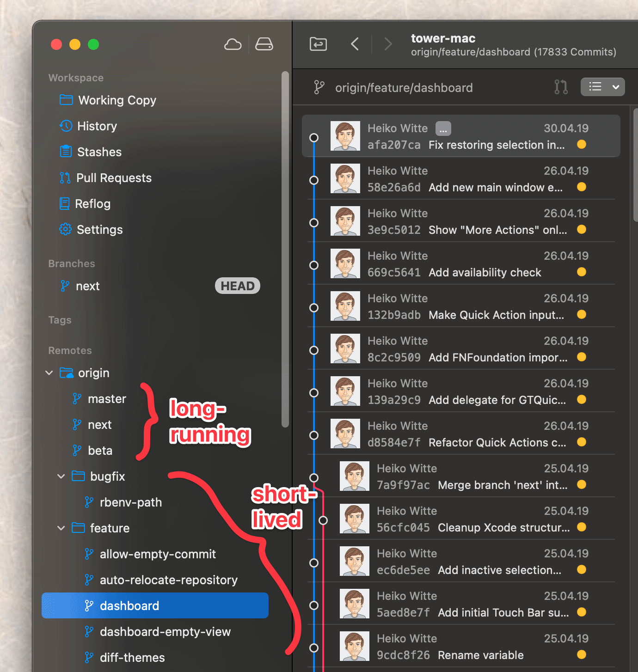Image resolution: width=638 pixels, height=672 pixels.
Task: Select commit 5aed8e7f Add initial Touch Bar
Action: tap(461, 604)
